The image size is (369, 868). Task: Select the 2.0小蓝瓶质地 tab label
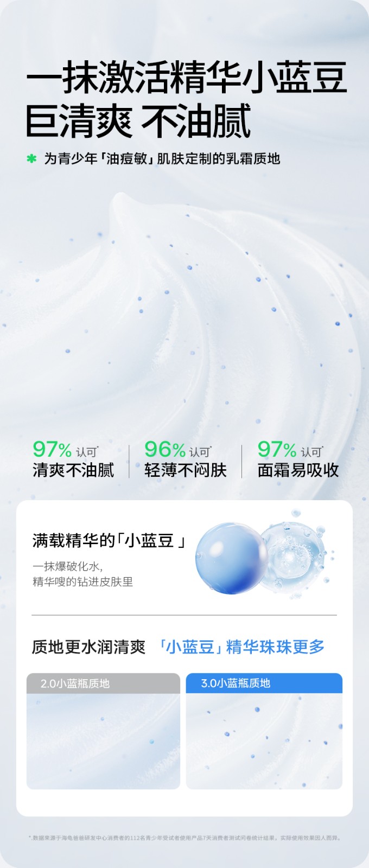pos(75,684)
